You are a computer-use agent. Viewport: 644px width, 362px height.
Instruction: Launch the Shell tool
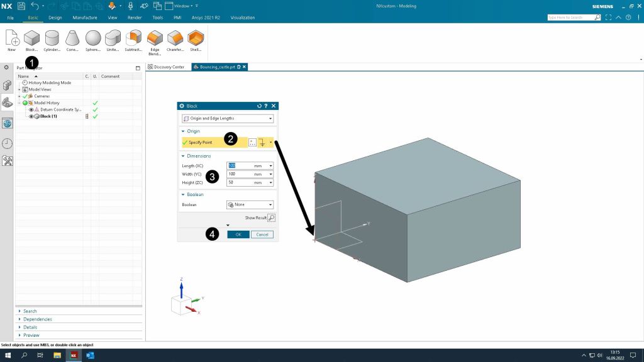(x=196, y=39)
